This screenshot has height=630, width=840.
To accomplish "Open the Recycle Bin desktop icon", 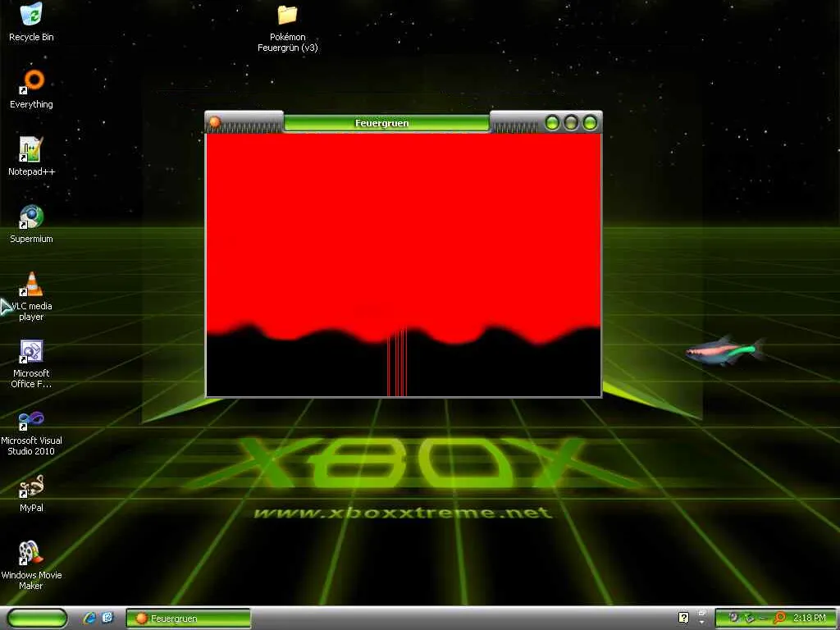I will click(x=31, y=22).
